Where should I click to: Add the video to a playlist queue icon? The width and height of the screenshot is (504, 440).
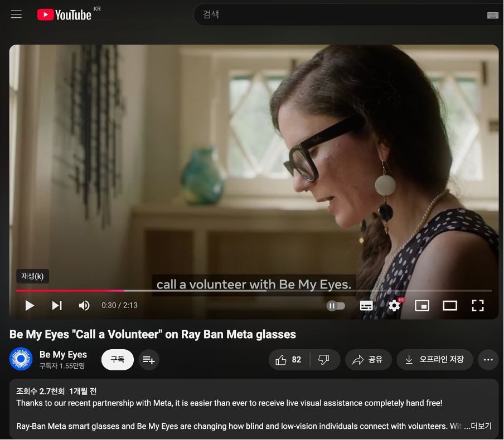(x=149, y=360)
